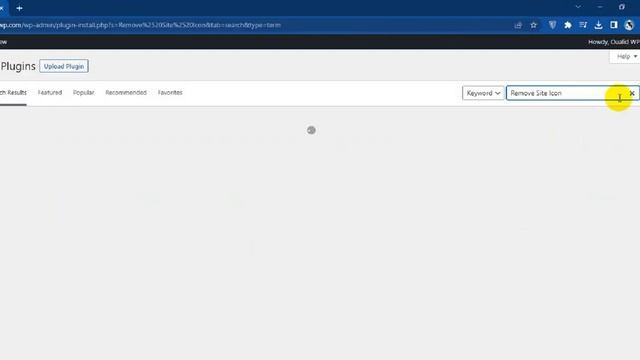The width and height of the screenshot is (640, 360).
Task: Bookmark this page with the star icon
Action: [x=533, y=25]
